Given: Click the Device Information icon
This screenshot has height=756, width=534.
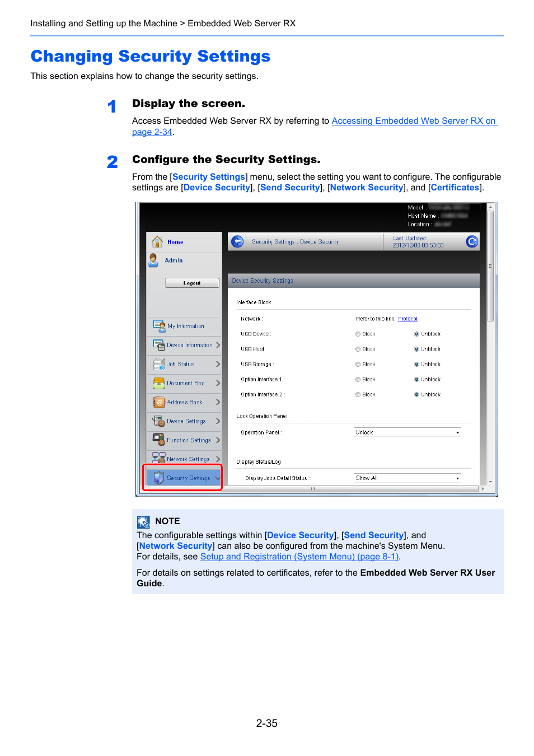Looking at the screenshot, I should pyautogui.click(x=159, y=344).
